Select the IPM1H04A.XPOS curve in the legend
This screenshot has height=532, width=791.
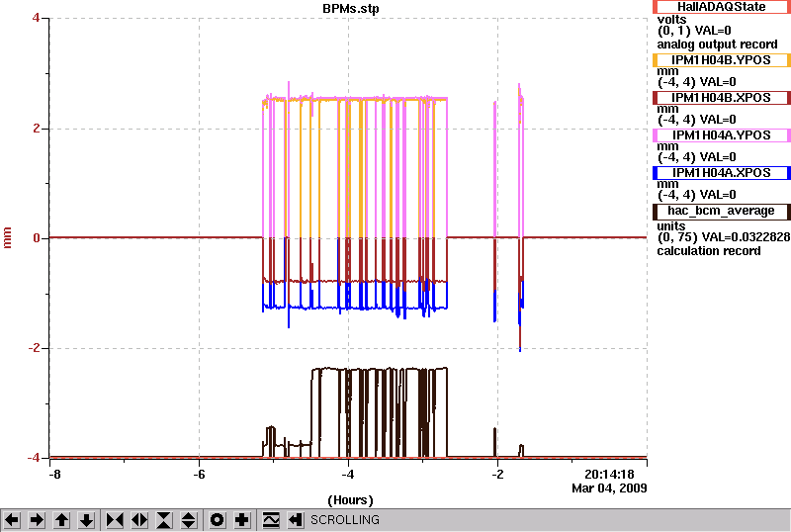[x=722, y=173]
